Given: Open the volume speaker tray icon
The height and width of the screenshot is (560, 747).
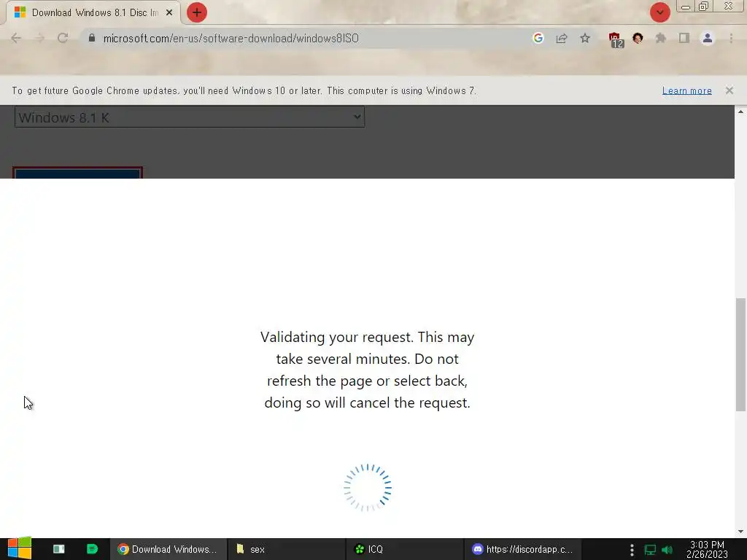Looking at the screenshot, I should 667,550.
